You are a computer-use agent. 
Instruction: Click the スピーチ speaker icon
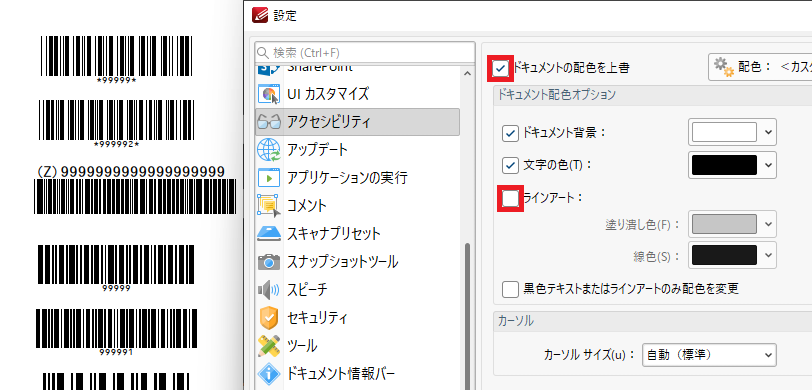(x=268, y=290)
